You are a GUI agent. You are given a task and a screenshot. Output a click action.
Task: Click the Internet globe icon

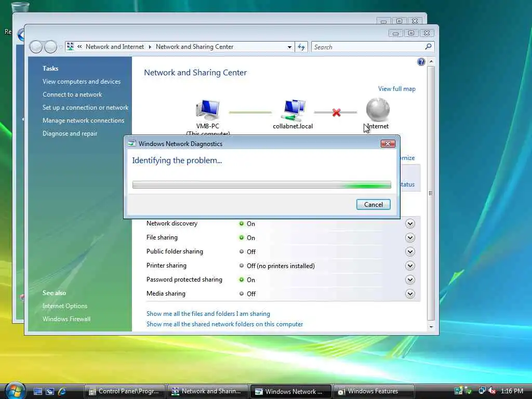[378, 110]
